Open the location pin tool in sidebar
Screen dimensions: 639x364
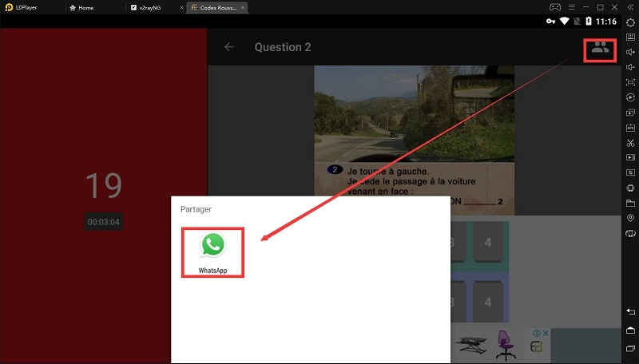click(x=630, y=218)
